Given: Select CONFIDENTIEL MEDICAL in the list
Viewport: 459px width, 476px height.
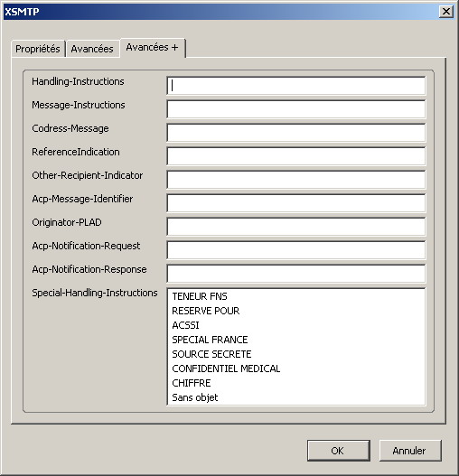Looking at the screenshot, I should [296, 369].
